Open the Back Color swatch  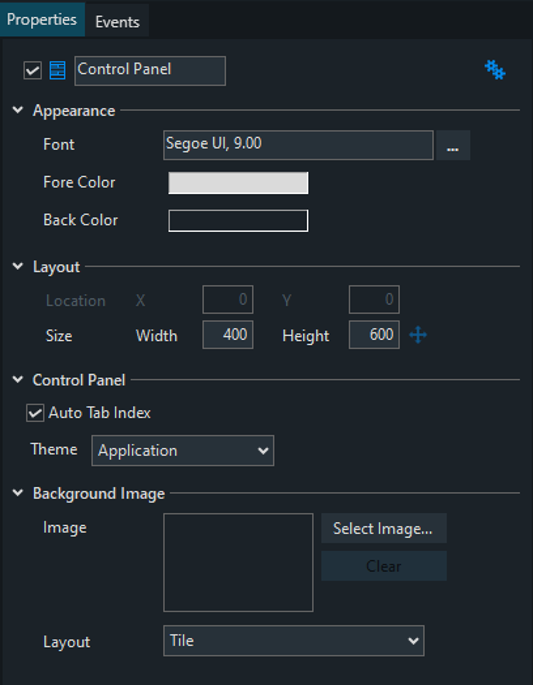(238, 221)
